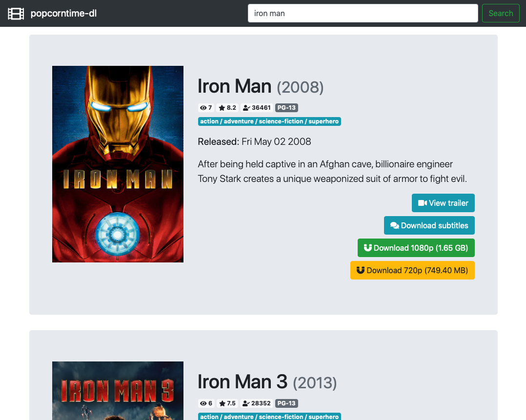Click the star rating badge 8.2
526x420 pixels.
(227, 108)
